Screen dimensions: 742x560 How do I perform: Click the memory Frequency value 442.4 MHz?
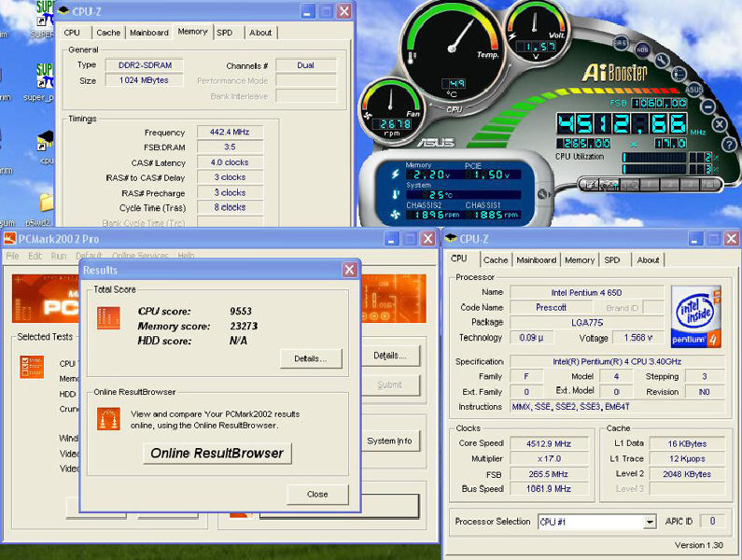click(230, 133)
